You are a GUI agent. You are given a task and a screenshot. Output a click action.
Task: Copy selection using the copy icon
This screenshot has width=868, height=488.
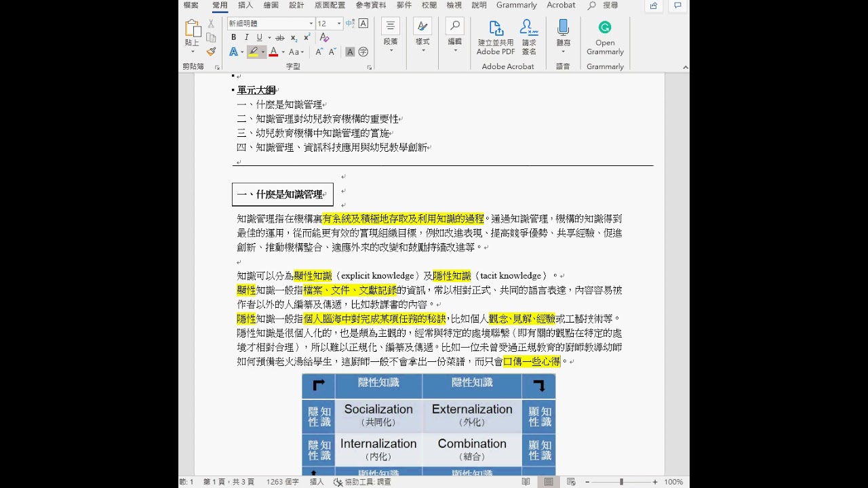(211, 37)
